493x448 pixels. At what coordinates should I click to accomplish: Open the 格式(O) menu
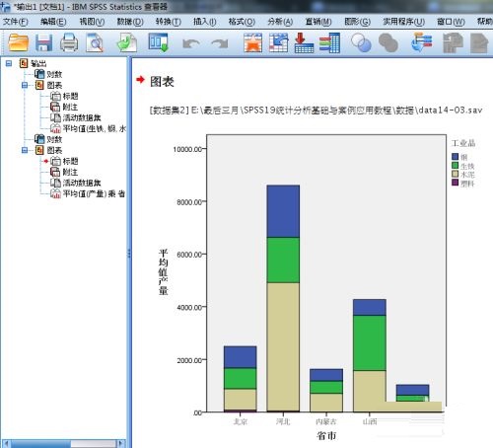(x=242, y=22)
